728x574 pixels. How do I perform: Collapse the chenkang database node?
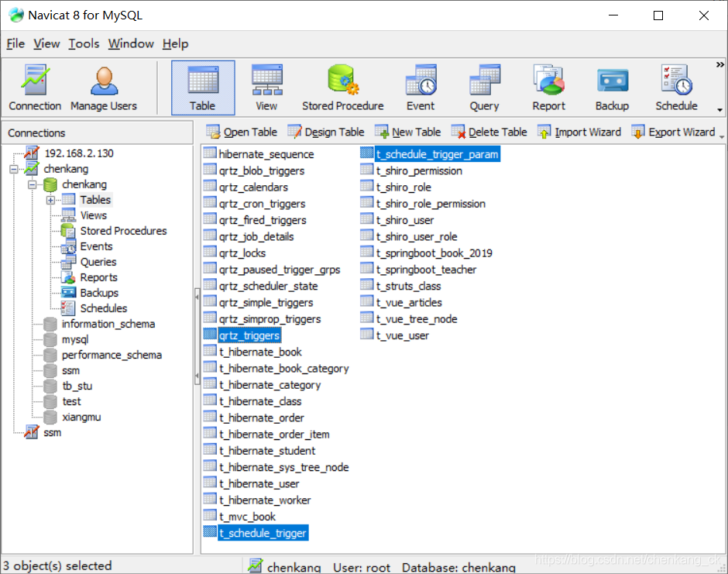pos(32,185)
